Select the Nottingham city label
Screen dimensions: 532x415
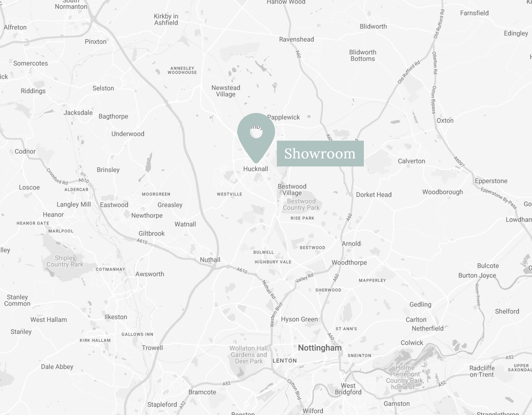point(320,348)
